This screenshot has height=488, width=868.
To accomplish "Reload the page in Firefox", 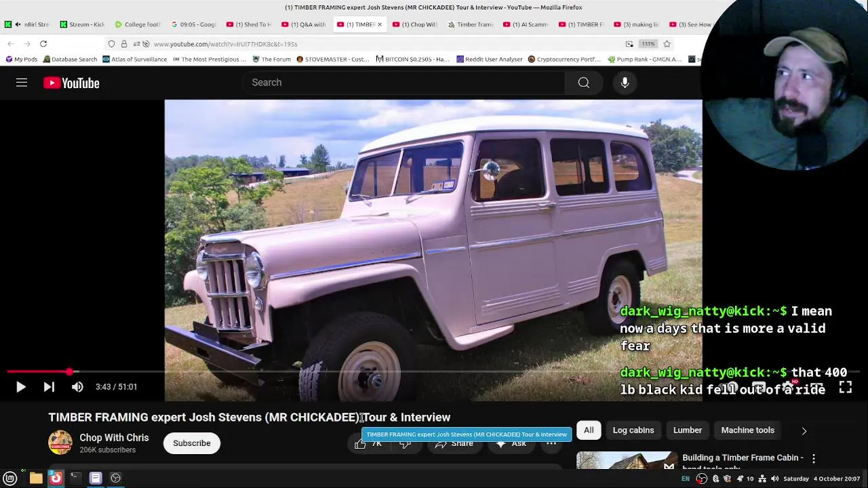I will click(43, 44).
